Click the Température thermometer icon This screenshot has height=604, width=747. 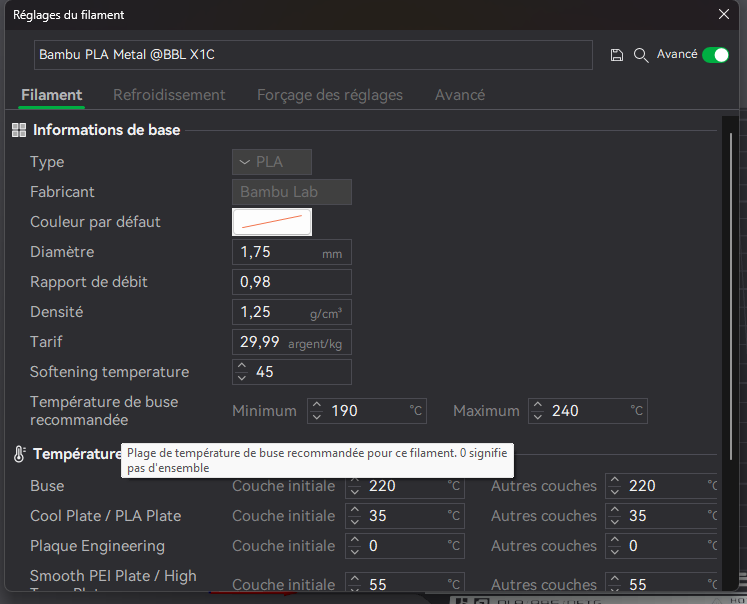(x=19, y=454)
